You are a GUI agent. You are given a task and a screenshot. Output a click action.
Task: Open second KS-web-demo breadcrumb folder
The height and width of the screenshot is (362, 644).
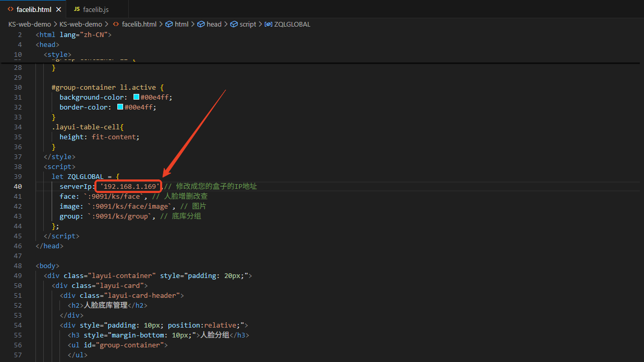81,25
